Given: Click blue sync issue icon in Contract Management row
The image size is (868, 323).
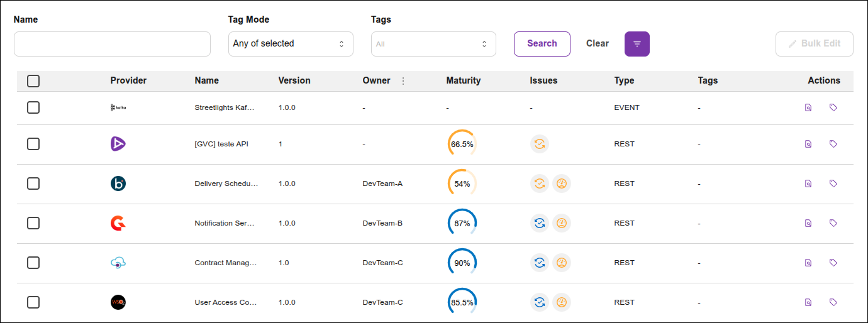Looking at the screenshot, I should tap(540, 263).
